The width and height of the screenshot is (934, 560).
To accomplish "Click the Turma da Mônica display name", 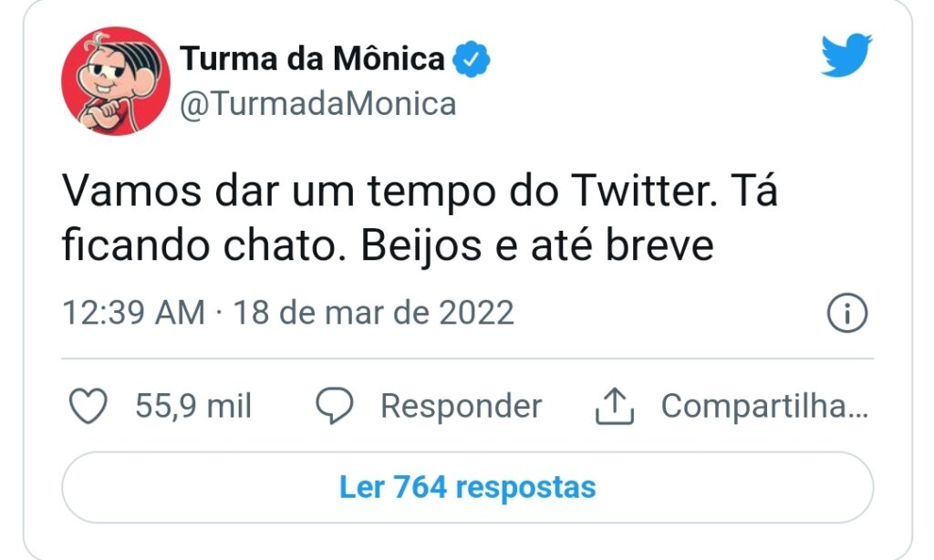I will [312, 59].
